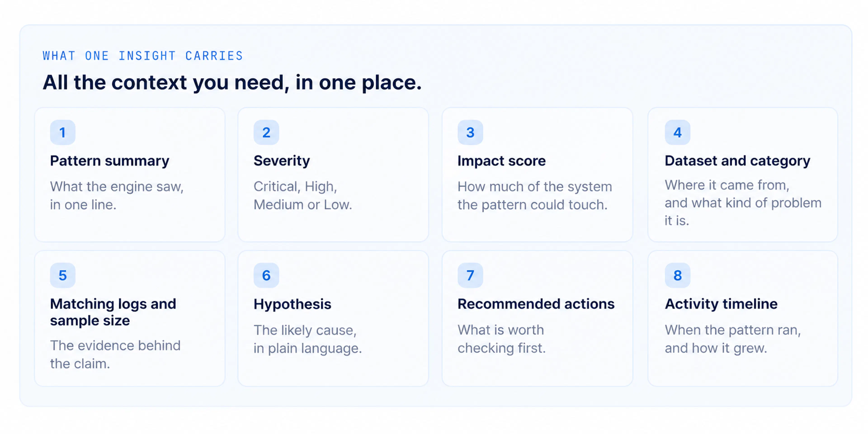Click the number 8 badge icon
Viewport: 868px width, 434px height.
coord(677,275)
